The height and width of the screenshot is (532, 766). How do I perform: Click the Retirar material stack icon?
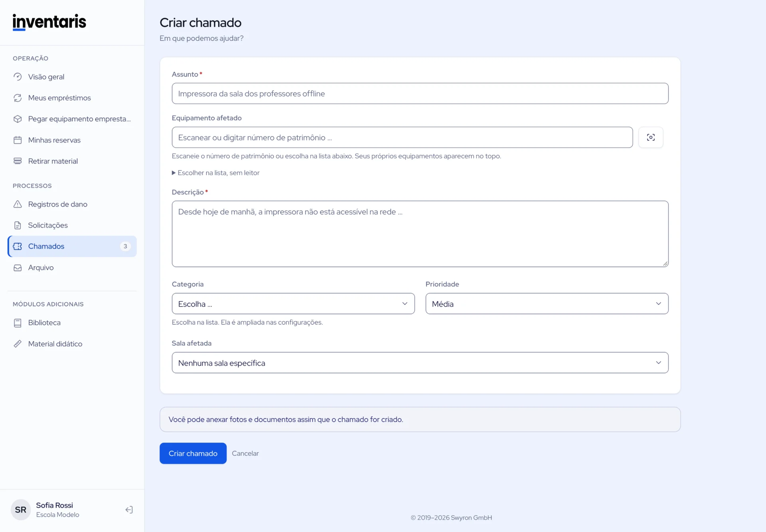coord(18,161)
